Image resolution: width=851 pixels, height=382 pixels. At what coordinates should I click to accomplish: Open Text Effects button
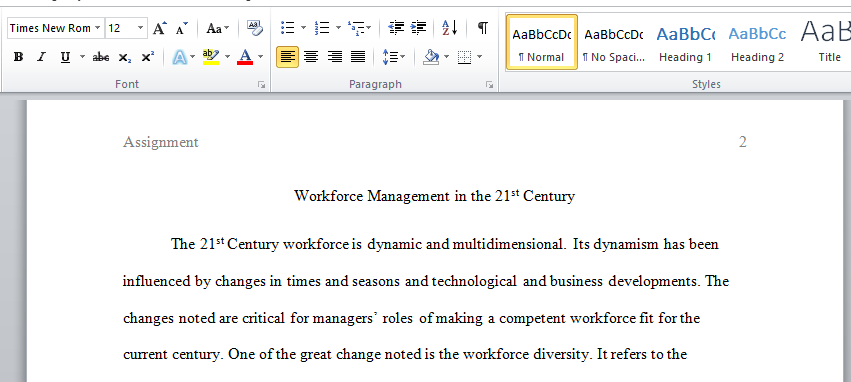coord(179,57)
